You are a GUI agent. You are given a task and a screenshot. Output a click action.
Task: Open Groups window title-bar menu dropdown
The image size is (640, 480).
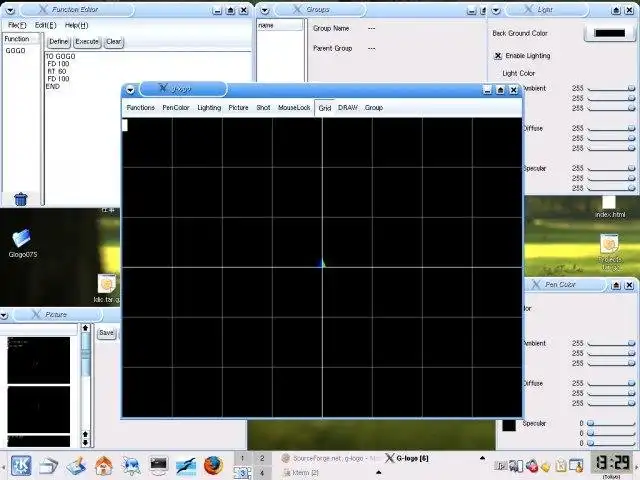(265, 10)
